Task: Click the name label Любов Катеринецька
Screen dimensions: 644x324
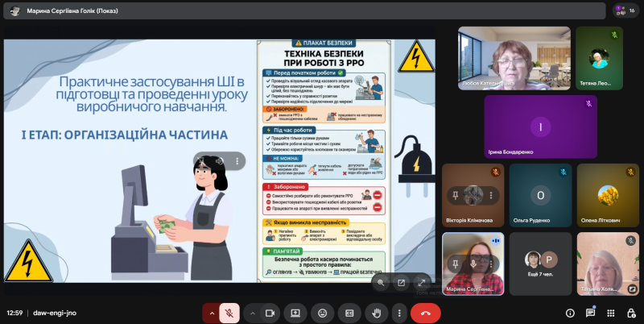Action: 489,83
